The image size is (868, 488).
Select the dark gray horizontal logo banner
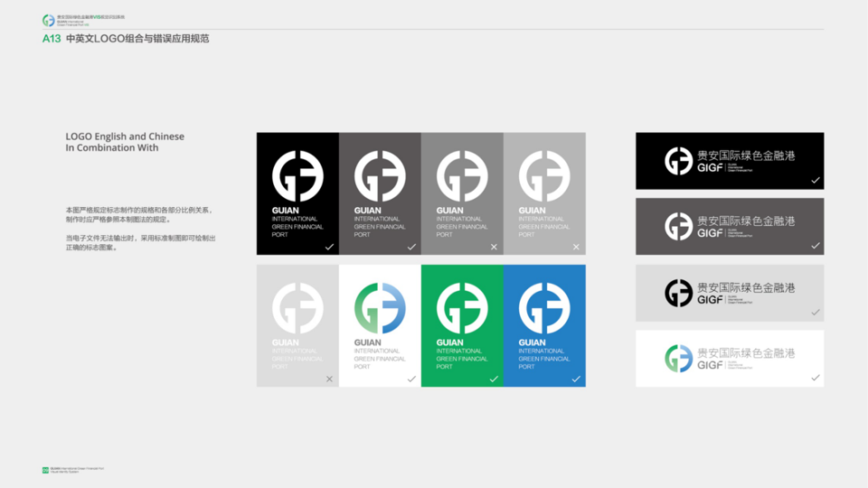point(730,226)
